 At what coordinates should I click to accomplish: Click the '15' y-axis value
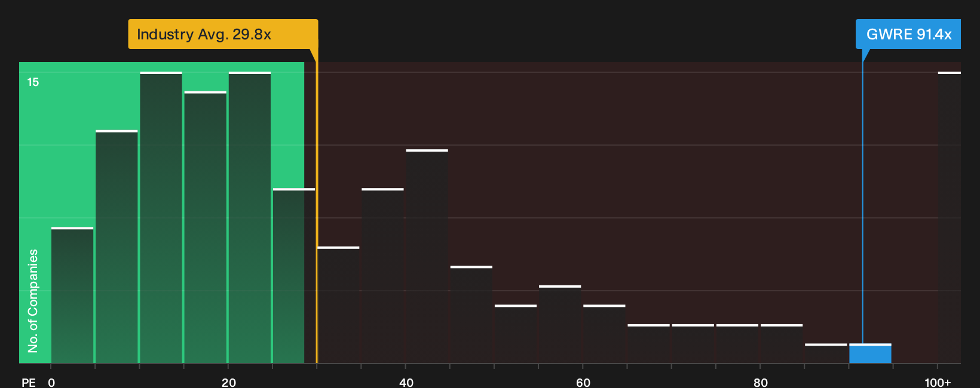point(33,82)
